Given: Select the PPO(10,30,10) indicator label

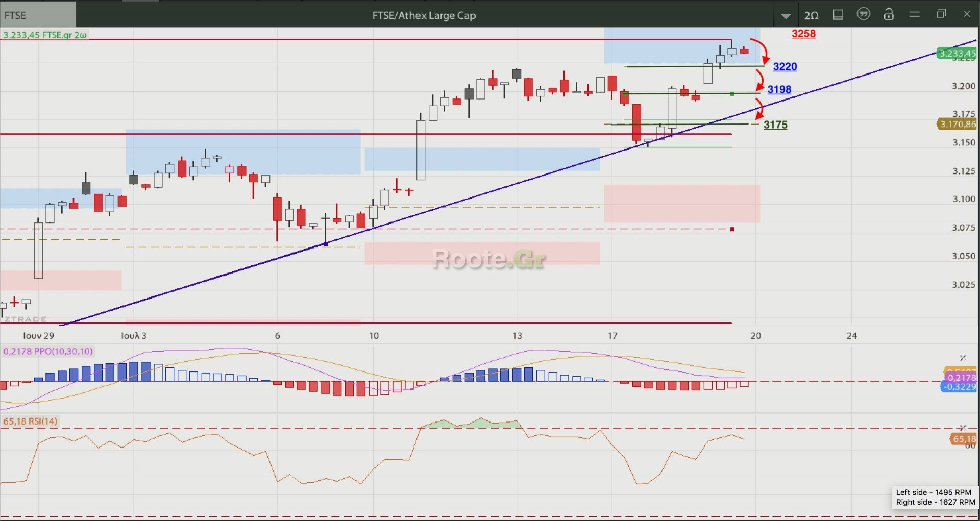Looking at the screenshot, I should (48, 351).
